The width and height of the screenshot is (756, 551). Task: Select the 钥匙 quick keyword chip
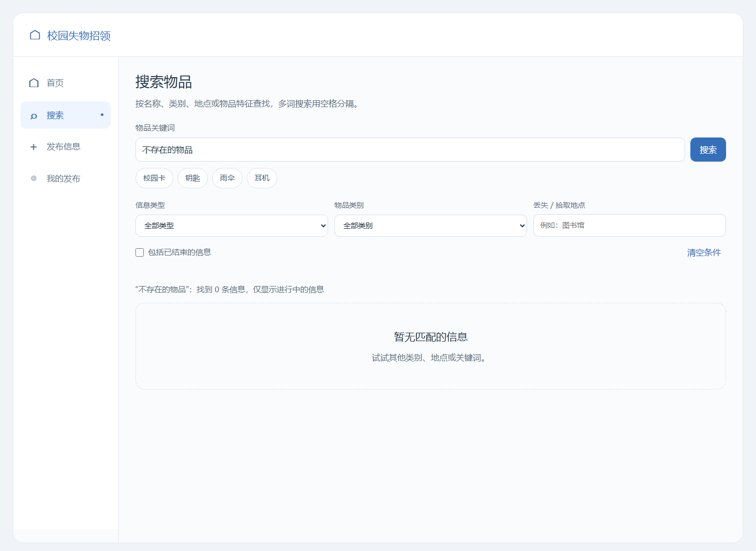tap(193, 178)
